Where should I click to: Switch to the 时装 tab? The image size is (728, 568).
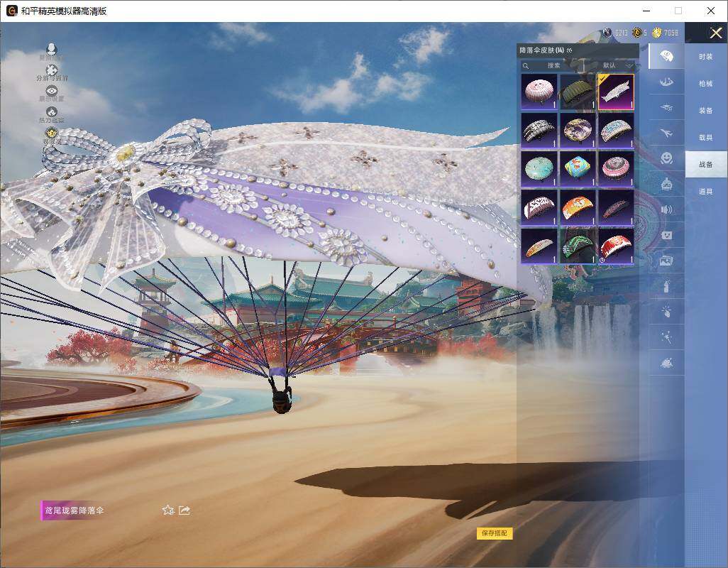[706, 57]
